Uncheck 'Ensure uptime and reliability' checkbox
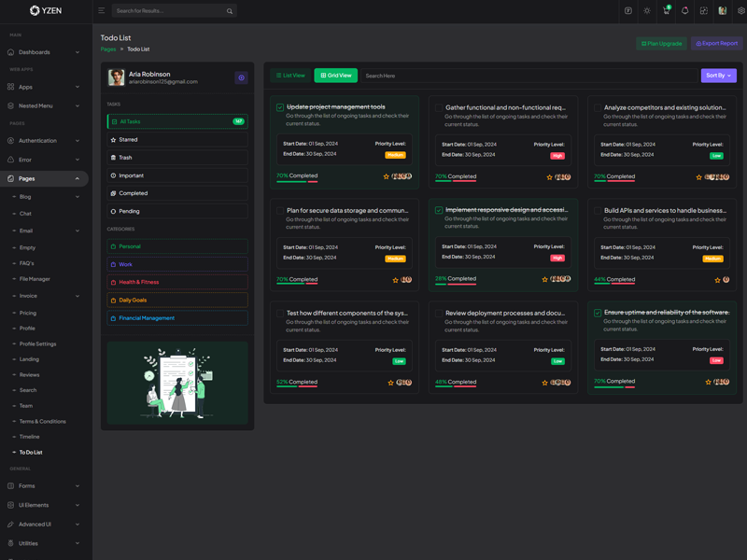The image size is (747, 560). click(x=598, y=313)
